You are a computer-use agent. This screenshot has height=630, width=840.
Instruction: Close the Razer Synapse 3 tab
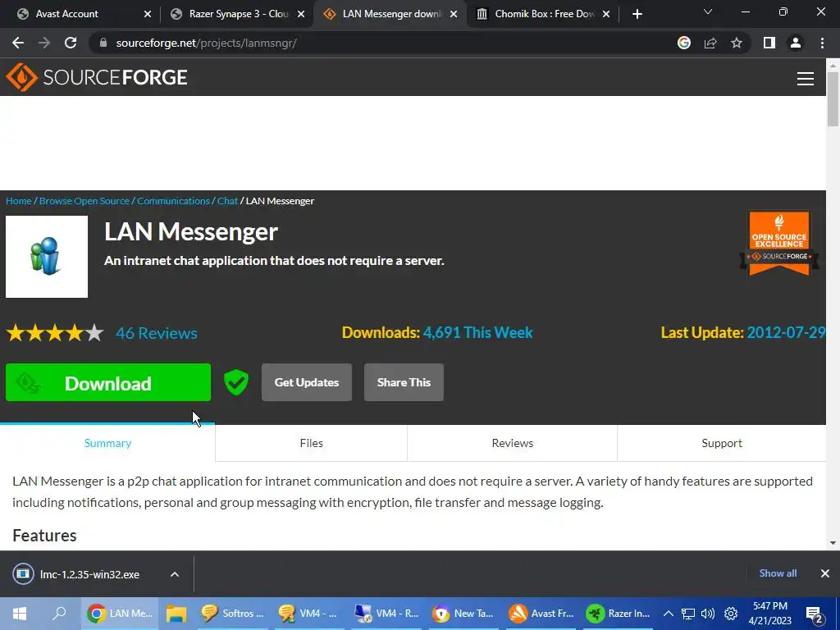pos(301,14)
